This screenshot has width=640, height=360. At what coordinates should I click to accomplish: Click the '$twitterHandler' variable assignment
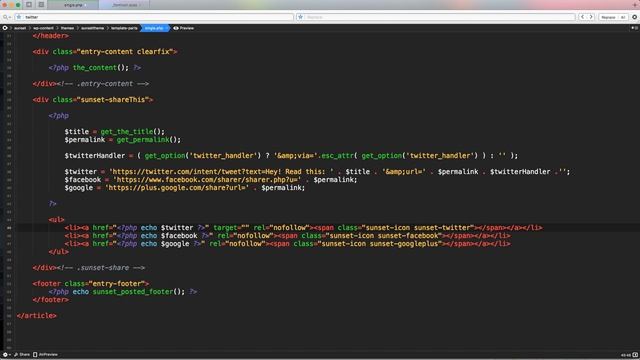point(95,156)
